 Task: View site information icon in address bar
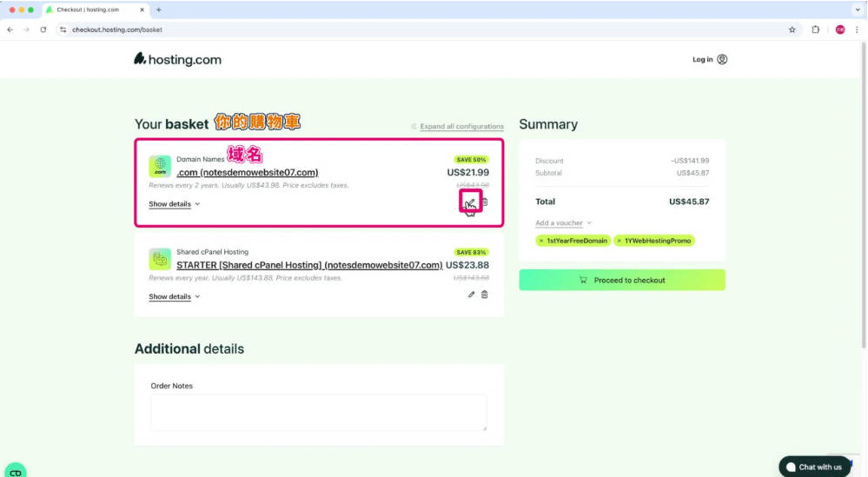point(63,30)
